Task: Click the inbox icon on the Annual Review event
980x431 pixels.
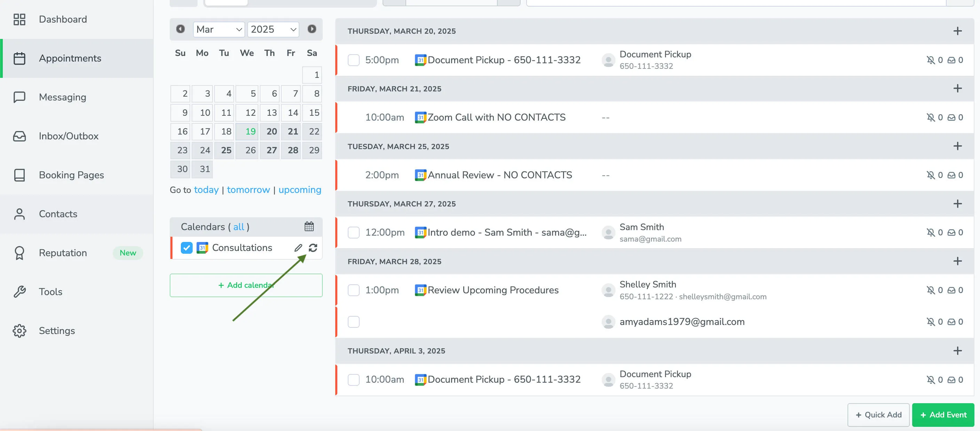Action: coord(951,175)
